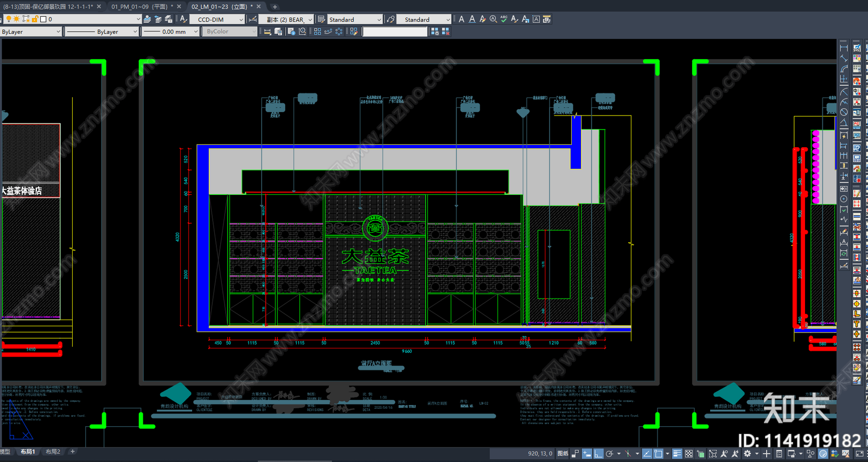
Task: Toggle layer 0 lightbulb on/off icon
Action: click(8, 19)
